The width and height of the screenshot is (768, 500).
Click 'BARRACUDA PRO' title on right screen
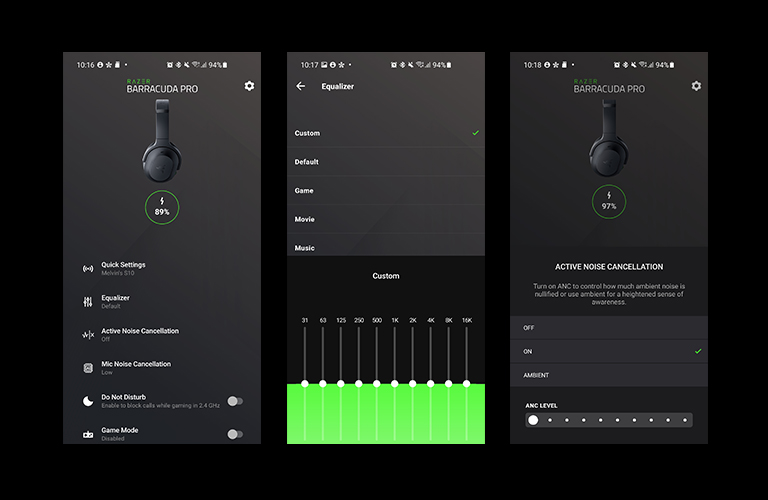pyautogui.click(x=609, y=89)
